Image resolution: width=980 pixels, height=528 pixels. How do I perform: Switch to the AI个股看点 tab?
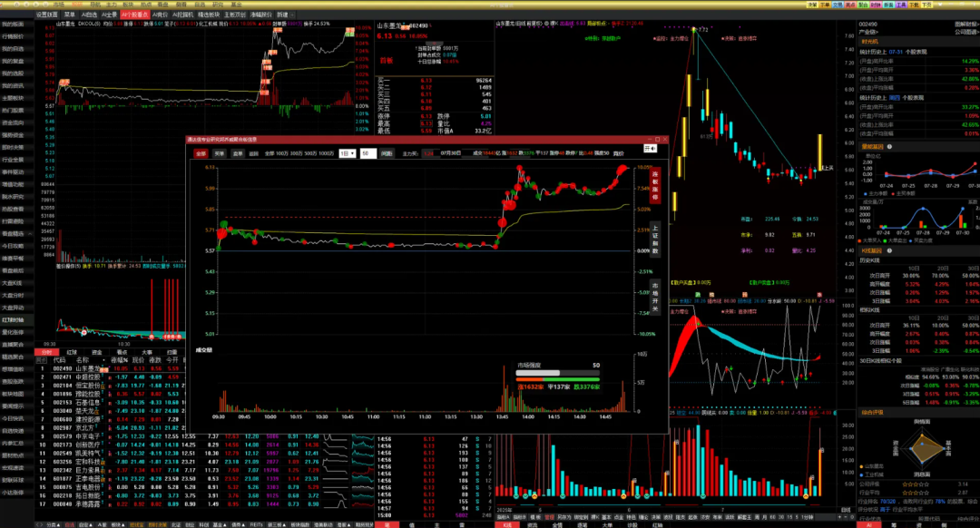134,15
